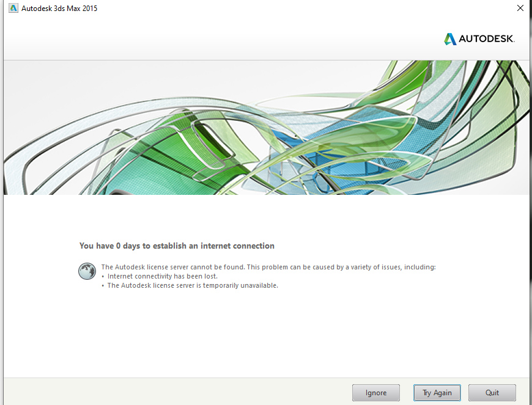Click the Autodesk logo in the header

click(x=479, y=38)
